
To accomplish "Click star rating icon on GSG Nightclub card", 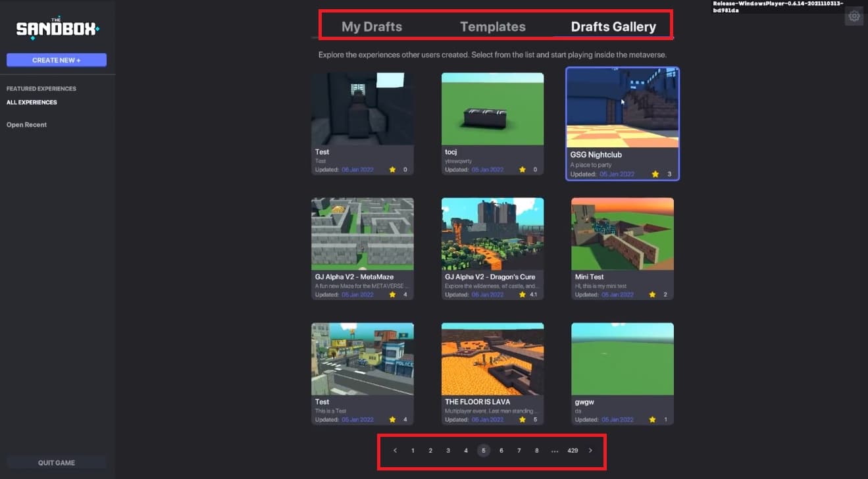I will click(655, 174).
